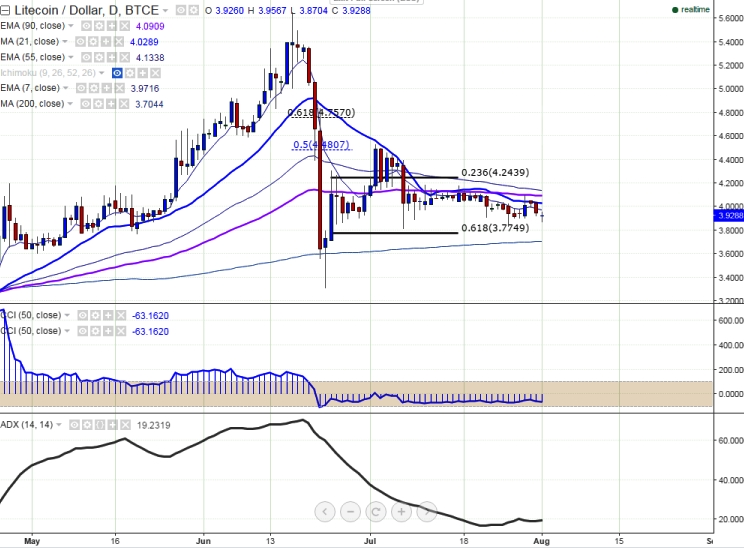Hide the EMA (55, close) line
The width and height of the screenshot is (744, 548).
[84, 57]
